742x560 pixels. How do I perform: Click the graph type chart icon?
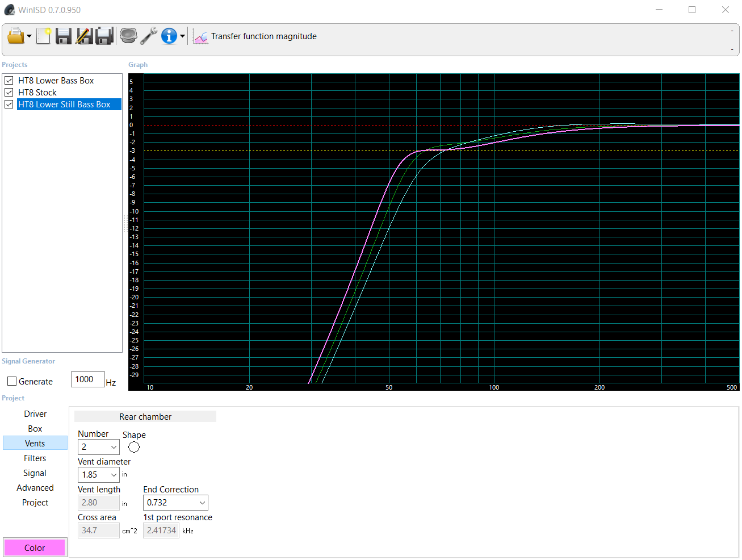tap(200, 37)
